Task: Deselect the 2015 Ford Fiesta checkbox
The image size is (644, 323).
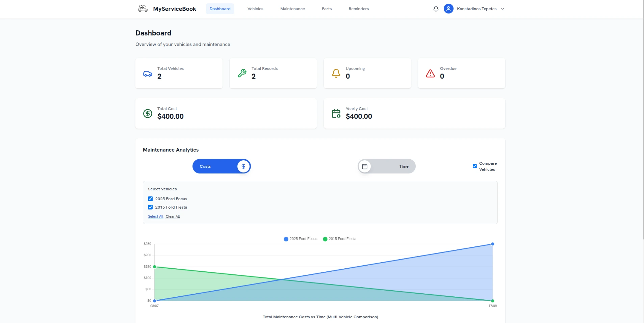Action: [x=150, y=207]
